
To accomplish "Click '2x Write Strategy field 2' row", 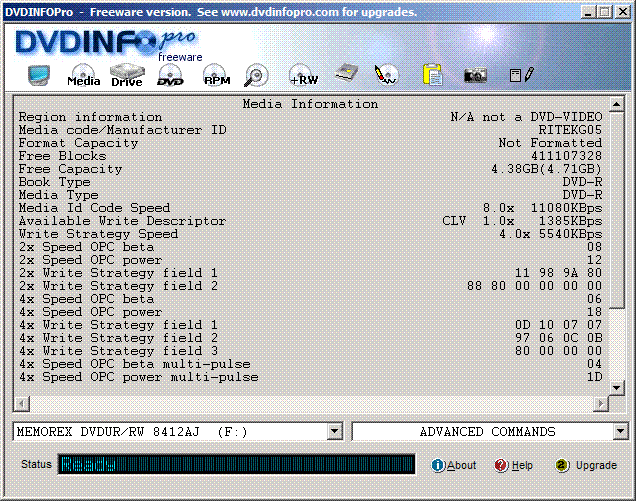I will pyautogui.click(x=310, y=286).
